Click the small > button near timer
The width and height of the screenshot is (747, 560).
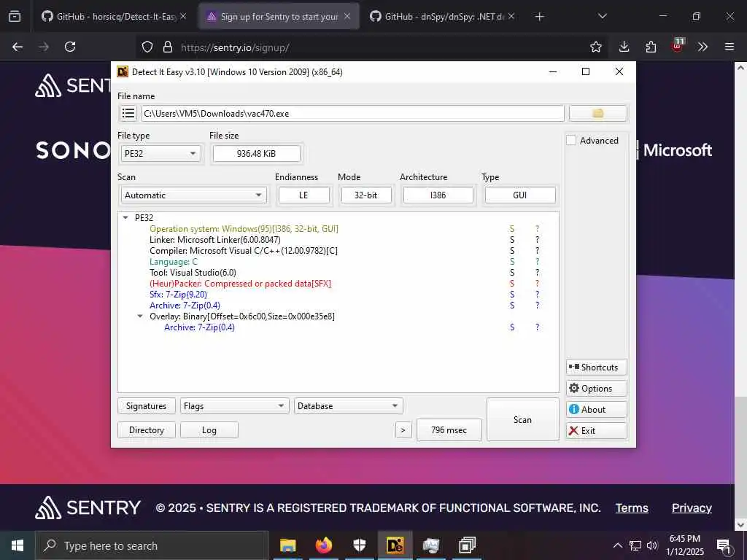(403, 430)
